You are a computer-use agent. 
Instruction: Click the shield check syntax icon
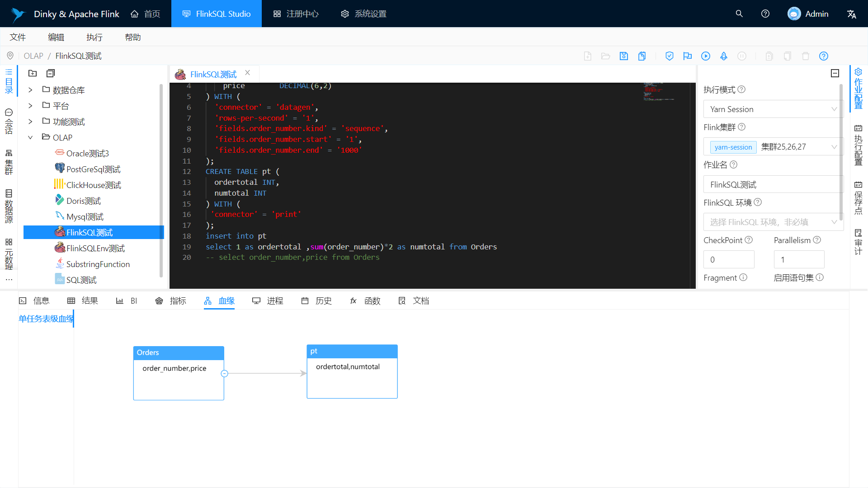[x=670, y=56]
